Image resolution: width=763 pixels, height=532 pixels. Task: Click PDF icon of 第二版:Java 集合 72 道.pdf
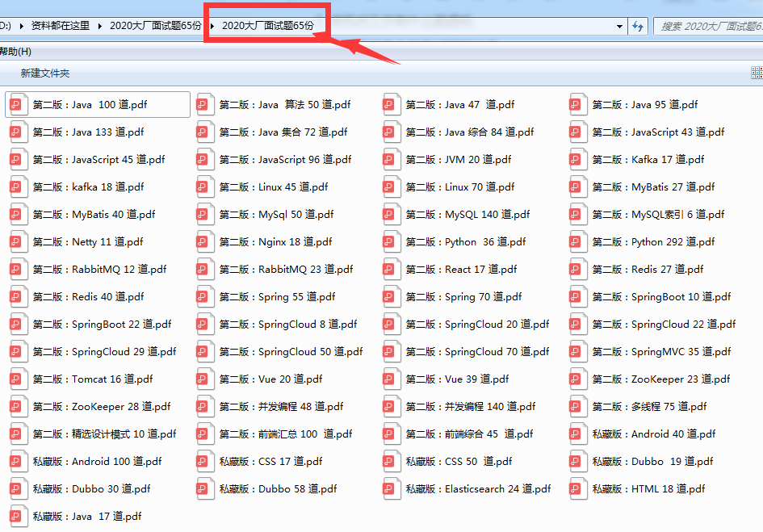[204, 132]
